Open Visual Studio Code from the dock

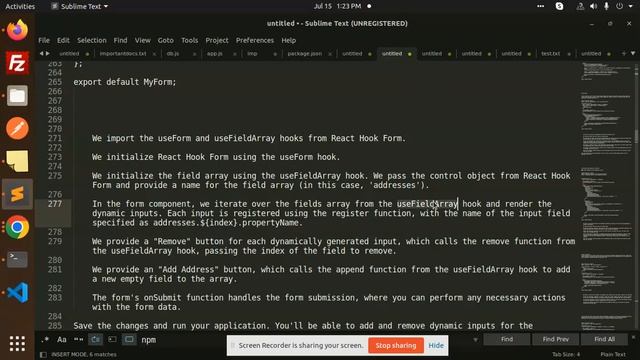pos(17,292)
